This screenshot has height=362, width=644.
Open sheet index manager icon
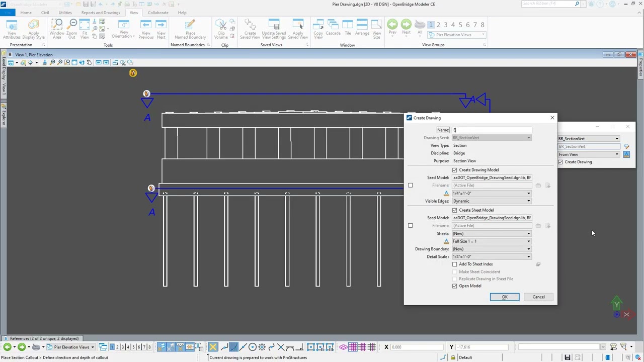538,264
